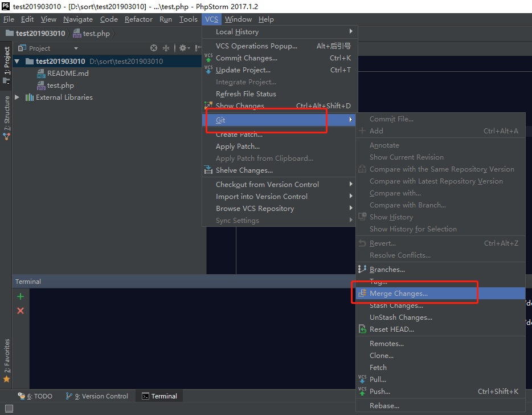This screenshot has width=532, height=415.
Task: Choose Pull... in Git submenu
Action: pyautogui.click(x=440, y=380)
